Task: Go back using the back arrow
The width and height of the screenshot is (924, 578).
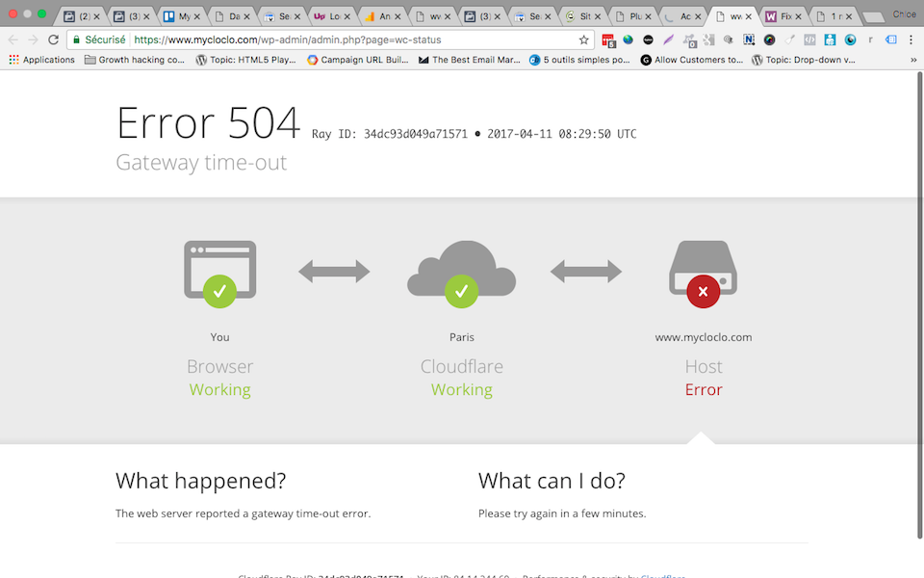Action: pyautogui.click(x=13, y=39)
